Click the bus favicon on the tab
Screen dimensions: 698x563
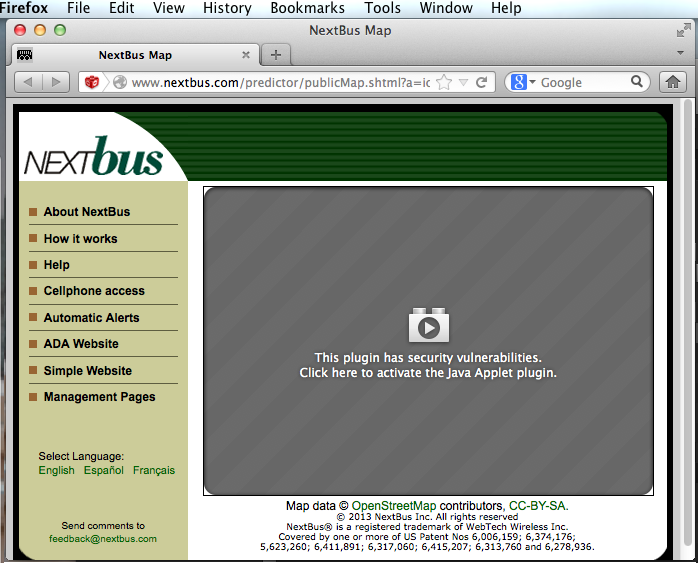pos(24,55)
